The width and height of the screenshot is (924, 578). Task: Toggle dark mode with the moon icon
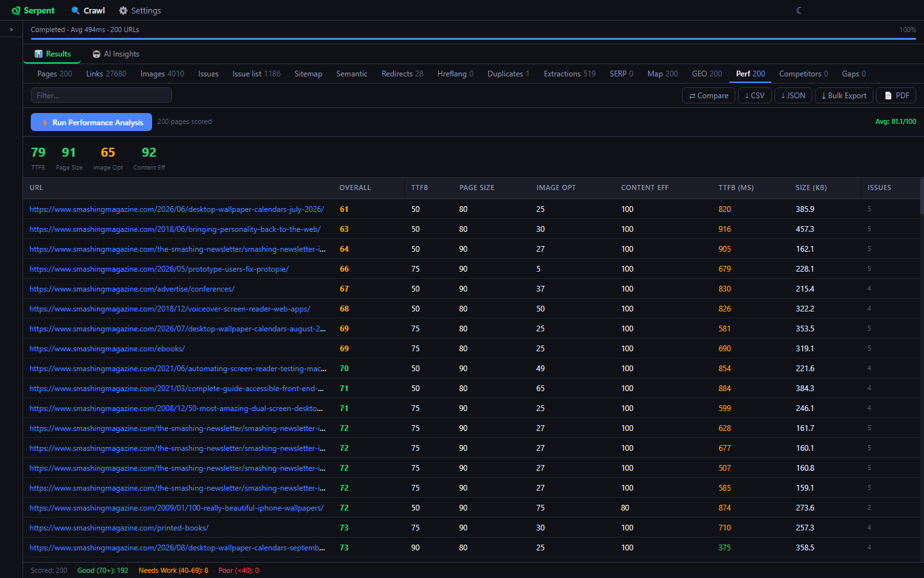(x=799, y=10)
